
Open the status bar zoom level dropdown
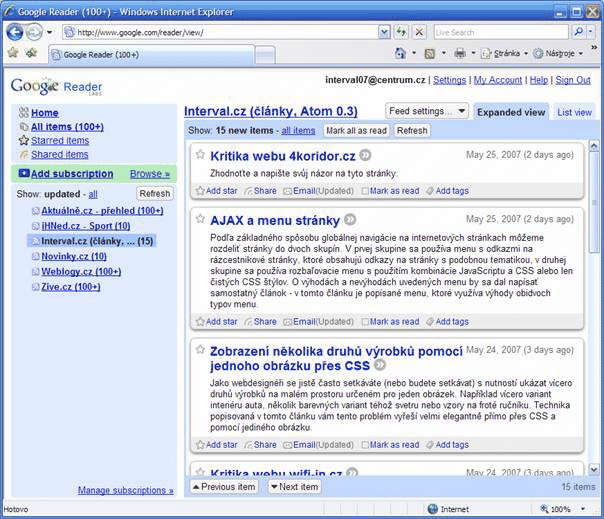click(583, 509)
